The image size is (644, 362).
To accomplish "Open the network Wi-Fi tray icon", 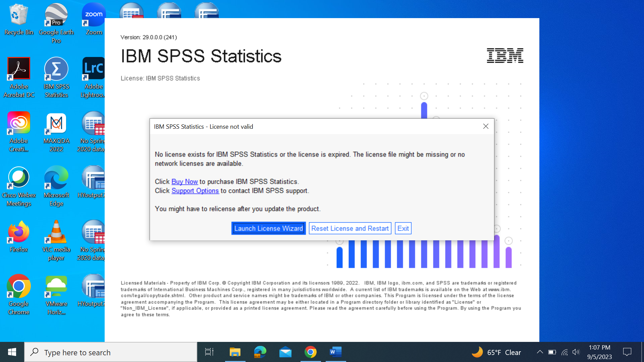I will point(565,352).
